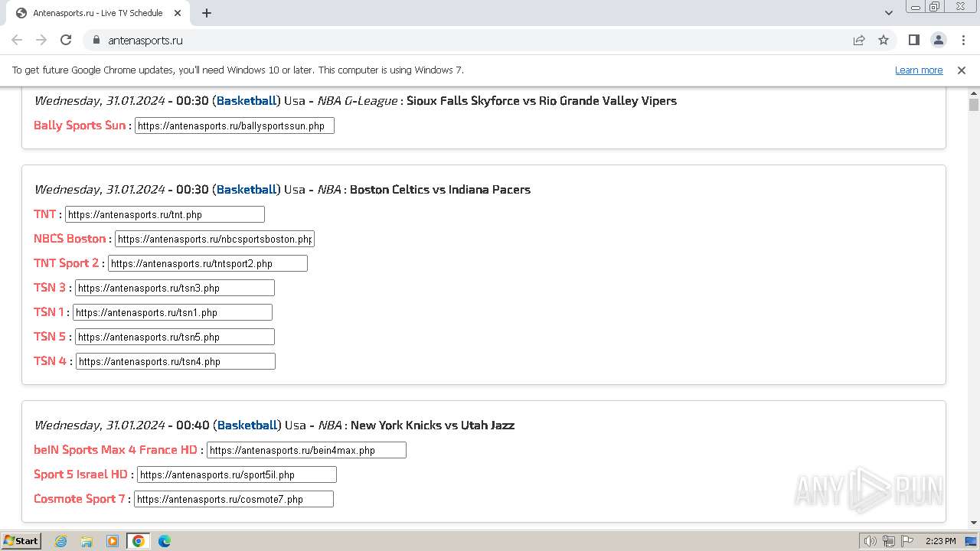This screenshot has width=980, height=551.
Task: Select the nbcsportsboston.php URL field
Action: click(x=214, y=239)
